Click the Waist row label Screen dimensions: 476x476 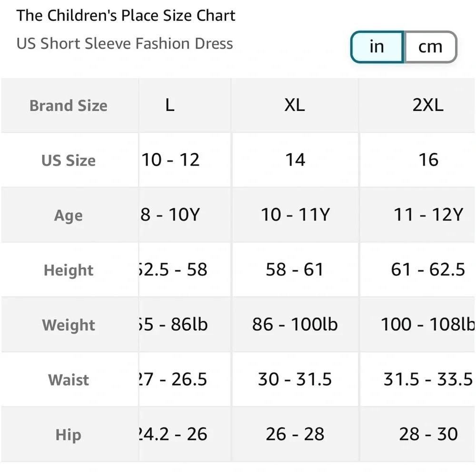tap(68, 380)
